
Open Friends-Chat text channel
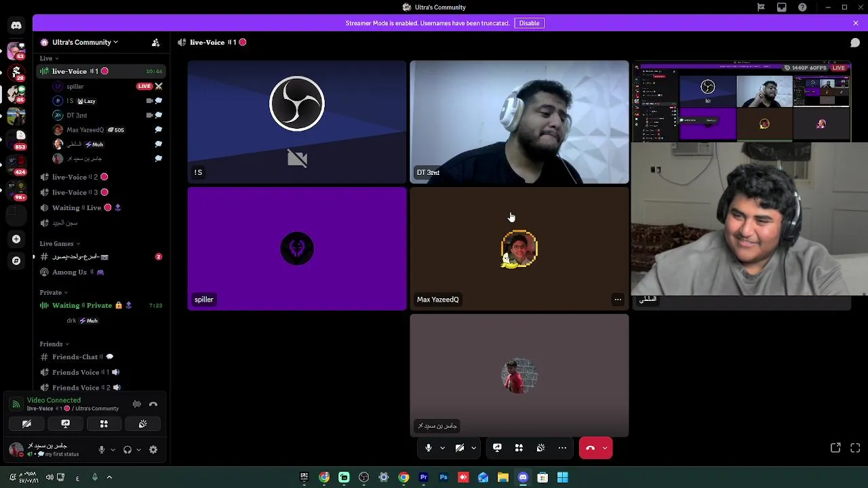click(x=101, y=357)
